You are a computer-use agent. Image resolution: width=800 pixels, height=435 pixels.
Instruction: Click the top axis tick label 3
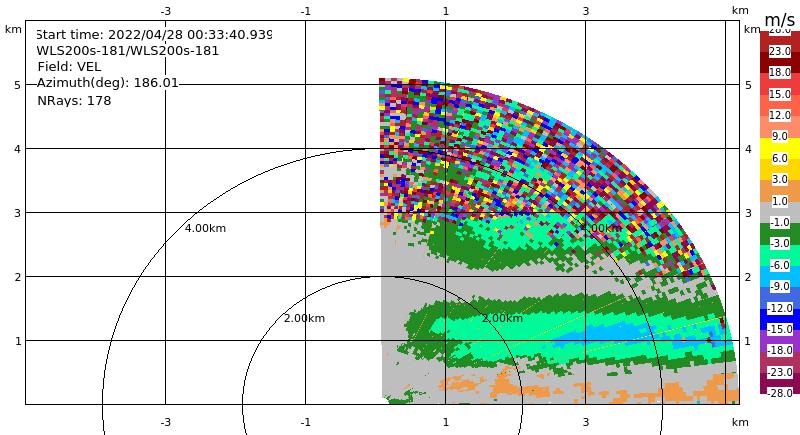(586, 11)
